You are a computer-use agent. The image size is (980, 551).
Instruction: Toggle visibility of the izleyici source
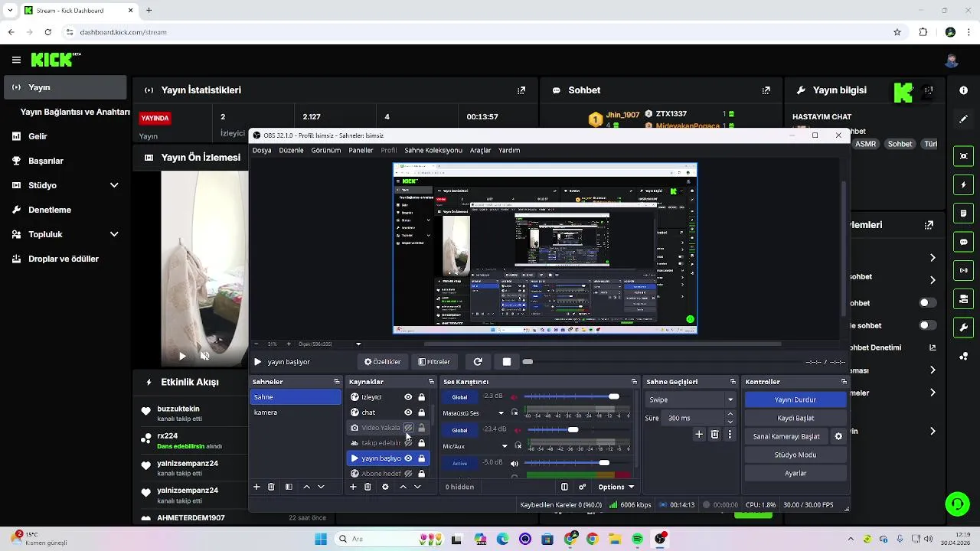pos(408,397)
